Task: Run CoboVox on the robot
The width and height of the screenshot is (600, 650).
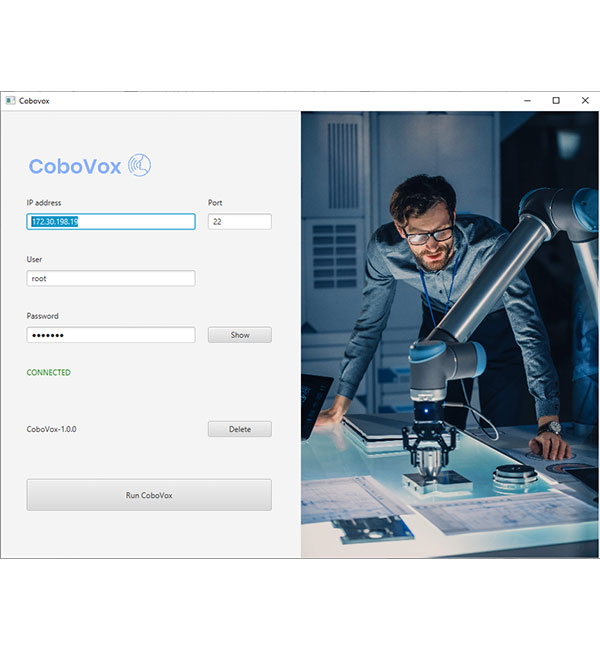Action: [x=149, y=495]
